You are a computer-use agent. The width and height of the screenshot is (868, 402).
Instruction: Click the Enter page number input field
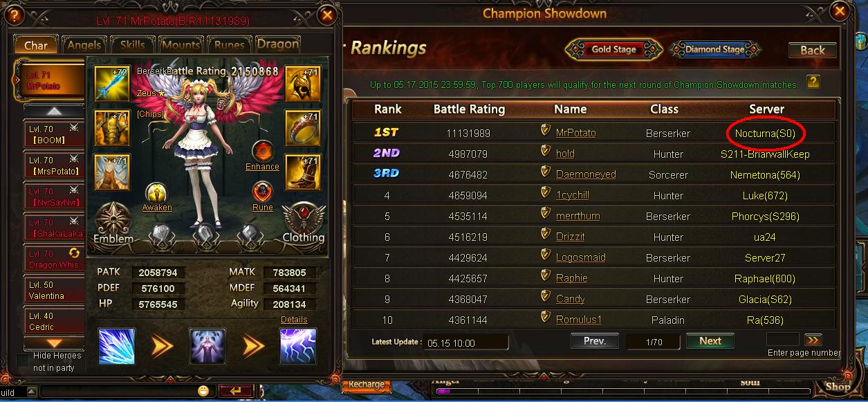pos(783,339)
